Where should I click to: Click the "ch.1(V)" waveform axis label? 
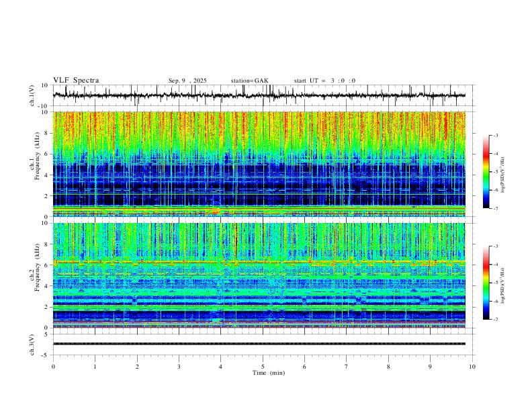(32, 95)
